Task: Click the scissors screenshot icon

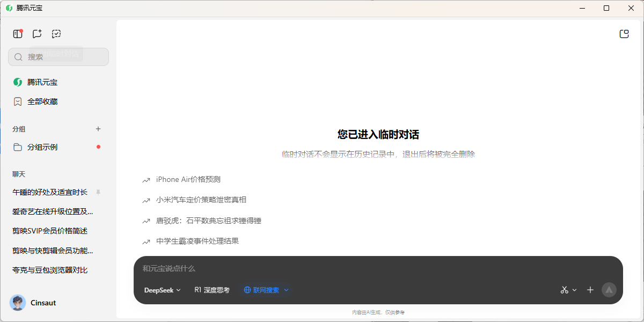Action: [x=564, y=290]
